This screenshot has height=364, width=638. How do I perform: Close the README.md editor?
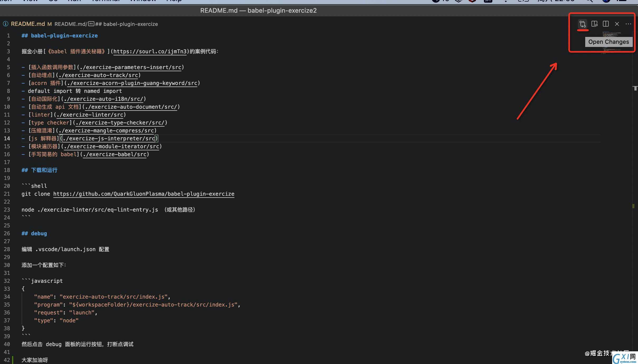(x=617, y=24)
